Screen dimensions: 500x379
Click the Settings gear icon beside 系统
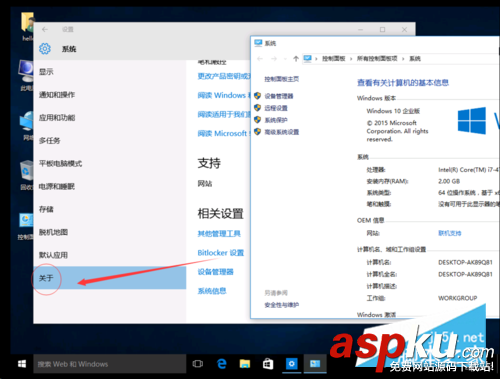[x=45, y=49]
